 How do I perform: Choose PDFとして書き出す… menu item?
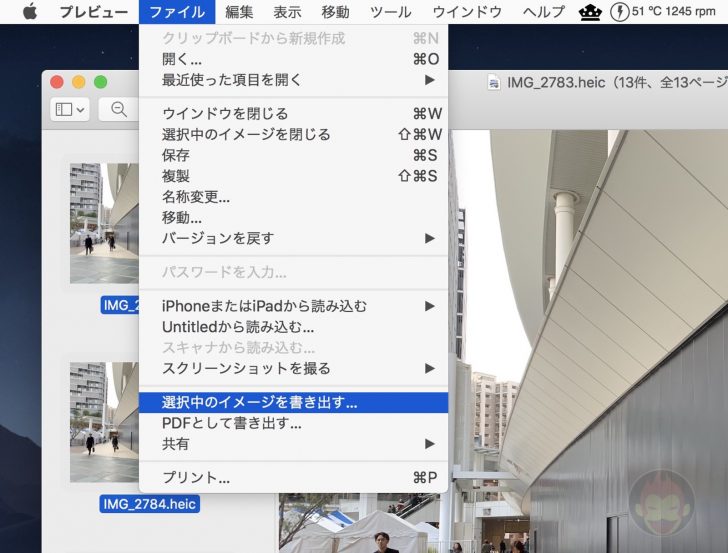pyautogui.click(x=293, y=423)
